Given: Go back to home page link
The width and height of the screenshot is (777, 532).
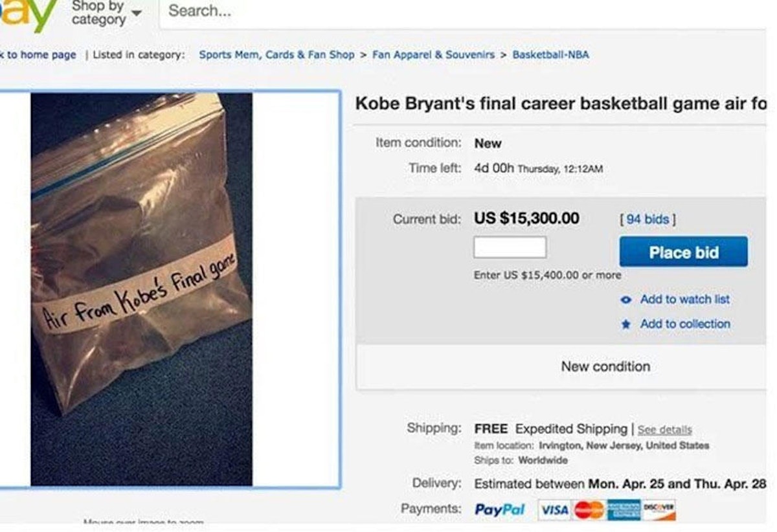Looking at the screenshot, I should [x=38, y=55].
